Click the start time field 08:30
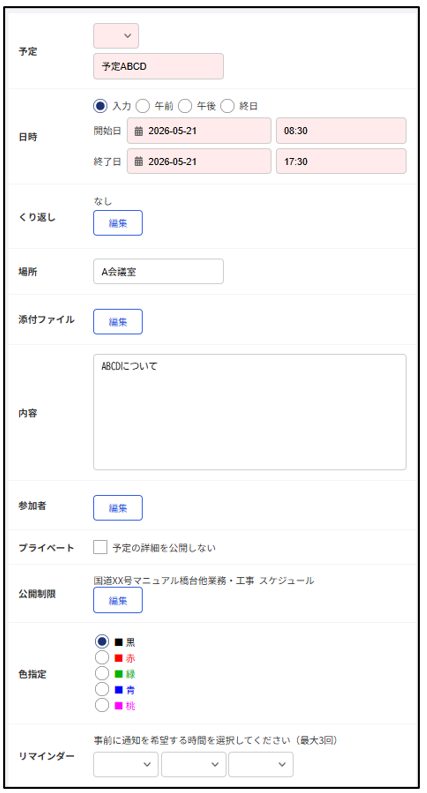 point(341,131)
